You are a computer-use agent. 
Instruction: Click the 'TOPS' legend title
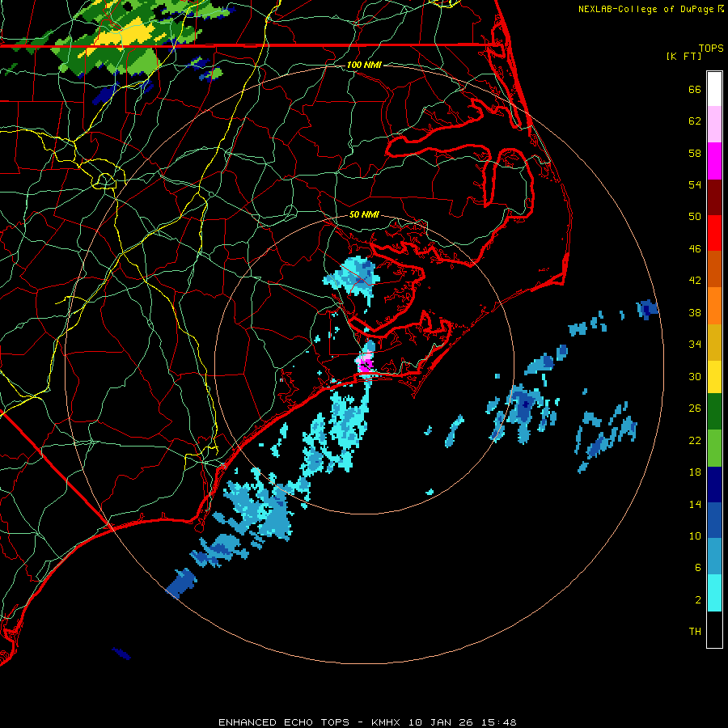[711, 48]
